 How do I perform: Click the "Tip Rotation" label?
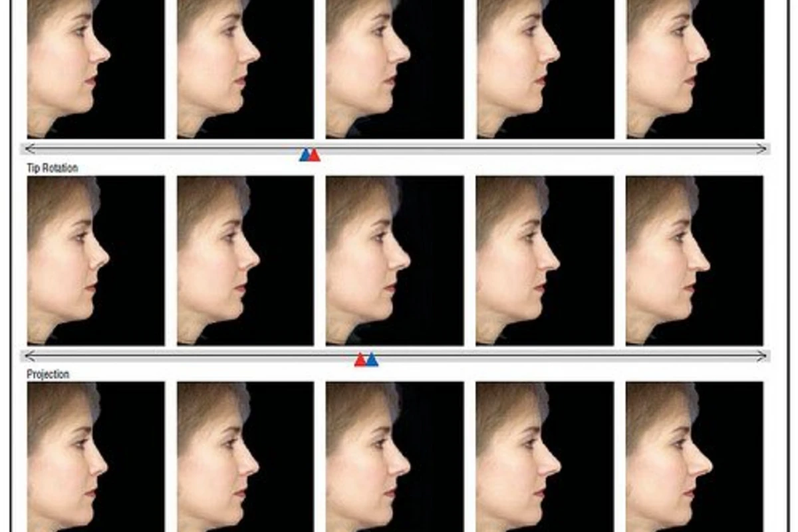click(x=52, y=168)
